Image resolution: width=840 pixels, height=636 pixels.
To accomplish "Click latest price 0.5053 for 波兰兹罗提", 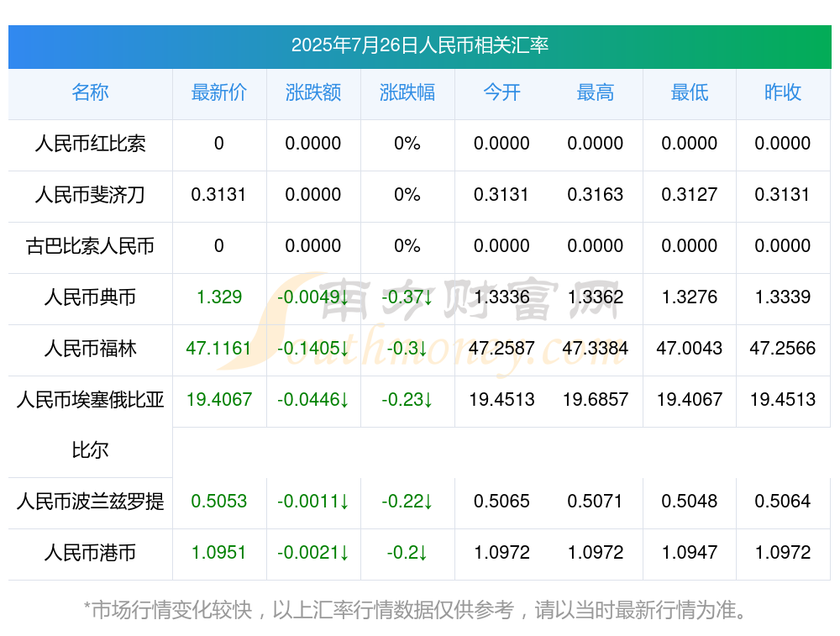I will tap(219, 502).
